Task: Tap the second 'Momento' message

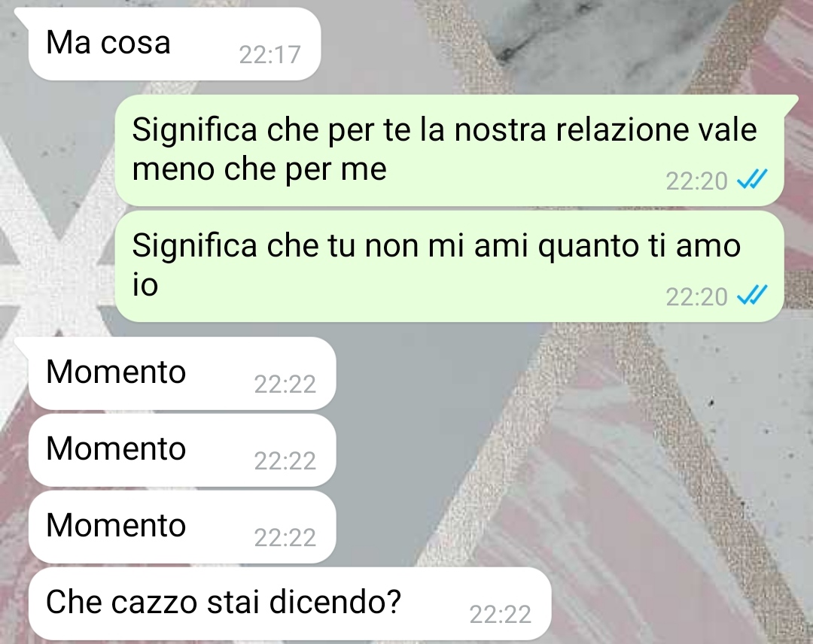Action: coord(182,450)
